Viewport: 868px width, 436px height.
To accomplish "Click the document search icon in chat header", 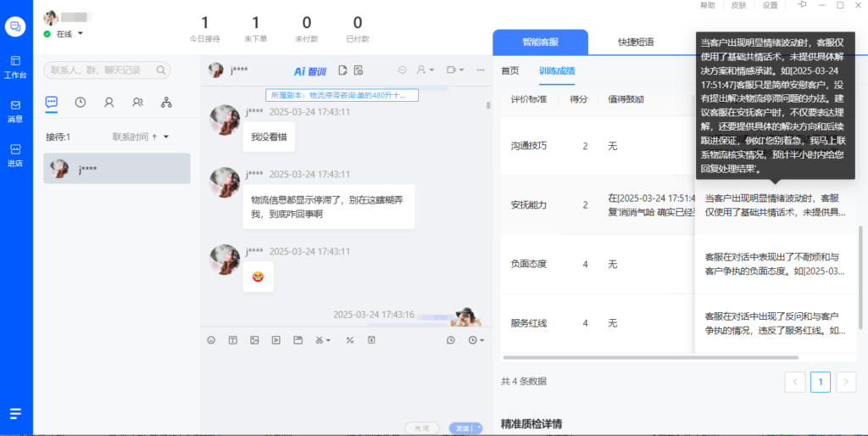I will (359, 70).
